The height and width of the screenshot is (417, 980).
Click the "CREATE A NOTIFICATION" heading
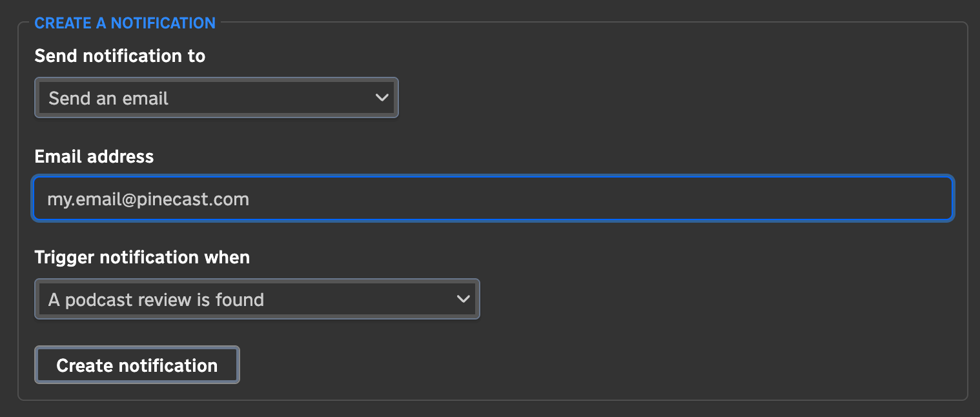pyautogui.click(x=125, y=23)
